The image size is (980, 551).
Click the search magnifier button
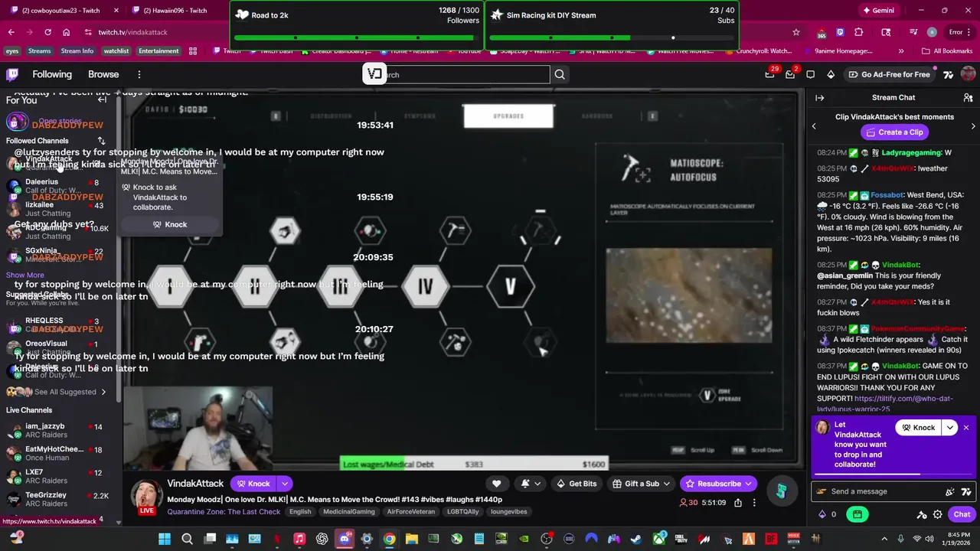coord(560,74)
